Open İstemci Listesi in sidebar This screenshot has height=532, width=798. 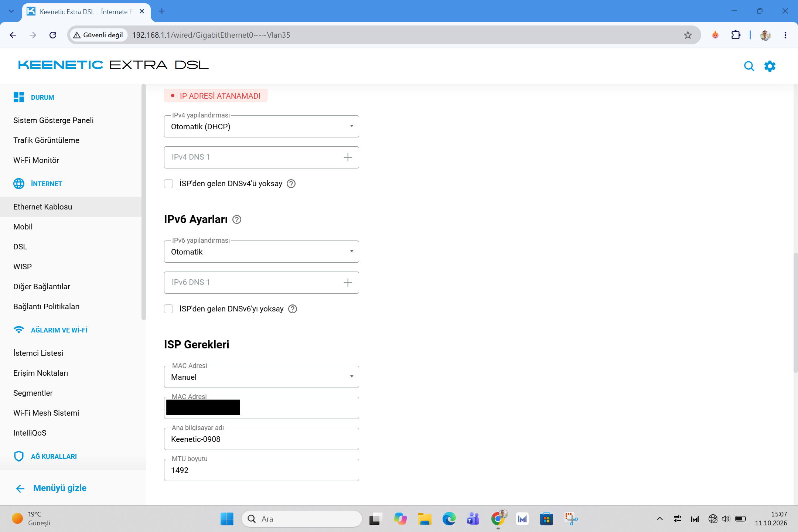pyautogui.click(x=38, y=353)
